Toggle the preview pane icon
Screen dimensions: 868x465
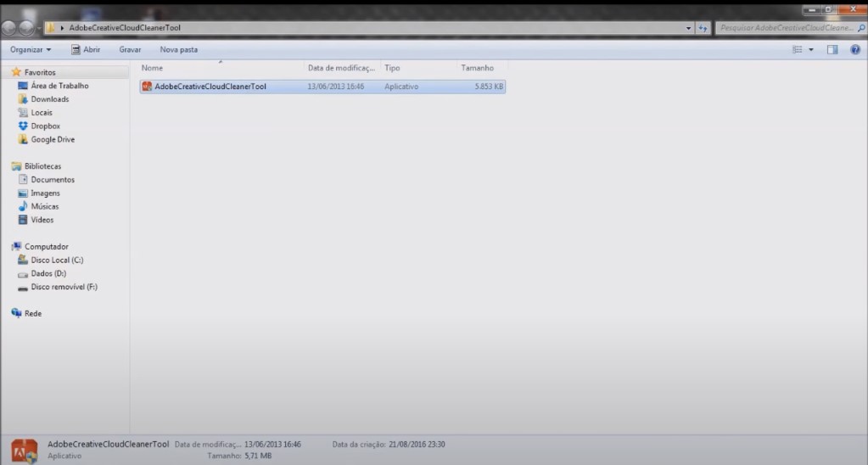pyautogui.click(x=832, y=49)
